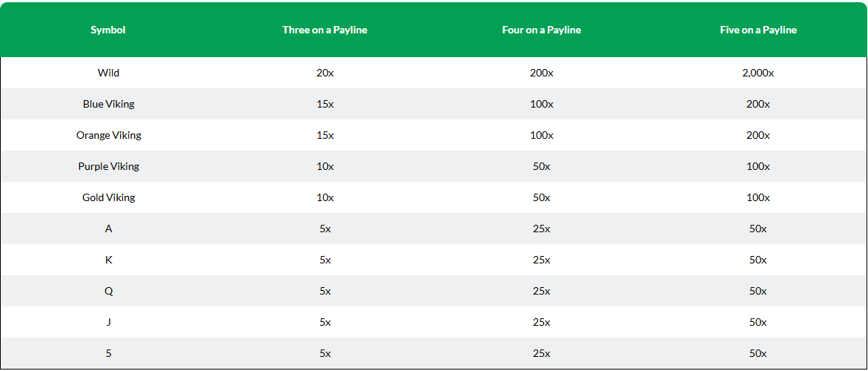Select Purple Viking's 100x five-payline value
The height and width of the screenshot is (371, 868).
point(758,166)
